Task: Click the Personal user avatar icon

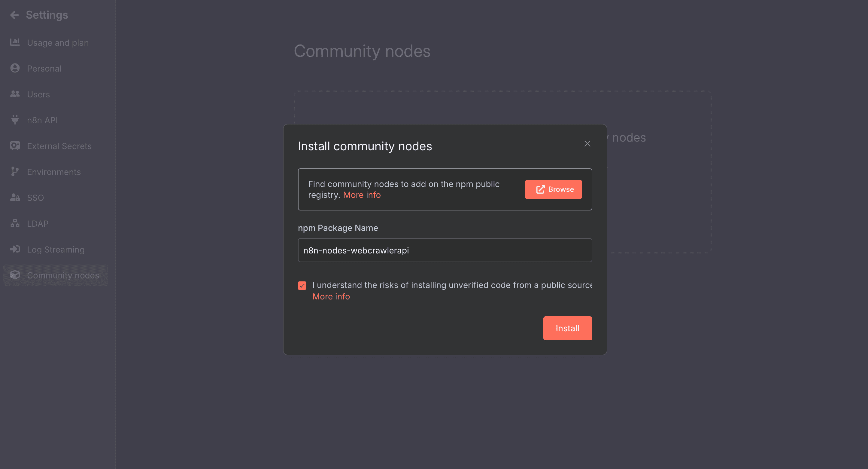Action: 15,68
